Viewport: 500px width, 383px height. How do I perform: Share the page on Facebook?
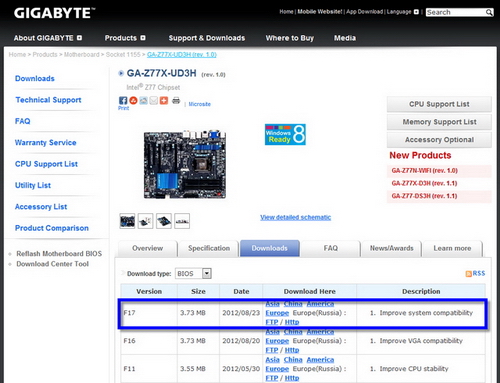point(123,100)
